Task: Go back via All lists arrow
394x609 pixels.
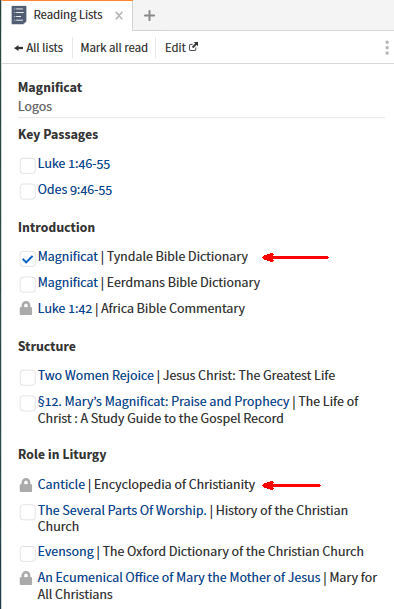Action: [x=38, y=48]
